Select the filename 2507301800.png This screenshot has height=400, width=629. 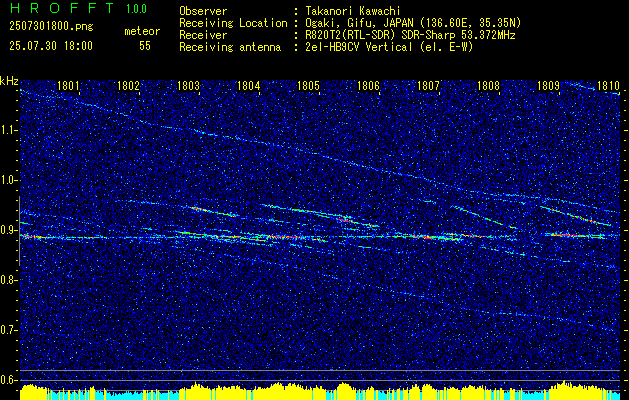pyautogui.click(x=51, y=27)
